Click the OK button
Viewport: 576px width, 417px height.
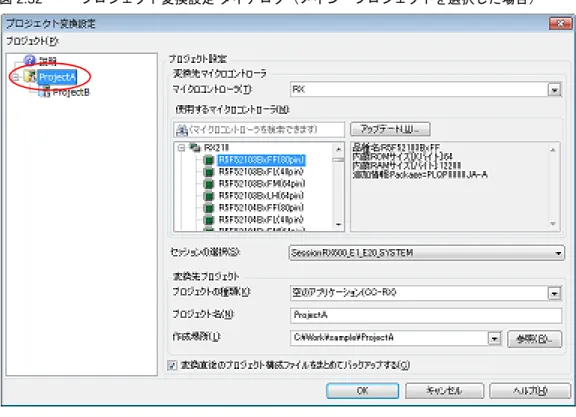click(x=362, y=391)
